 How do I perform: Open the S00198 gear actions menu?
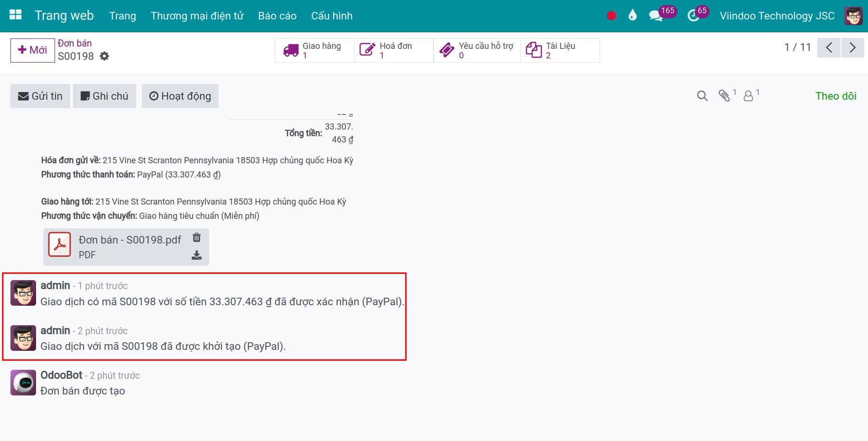[x=104, y=56]
